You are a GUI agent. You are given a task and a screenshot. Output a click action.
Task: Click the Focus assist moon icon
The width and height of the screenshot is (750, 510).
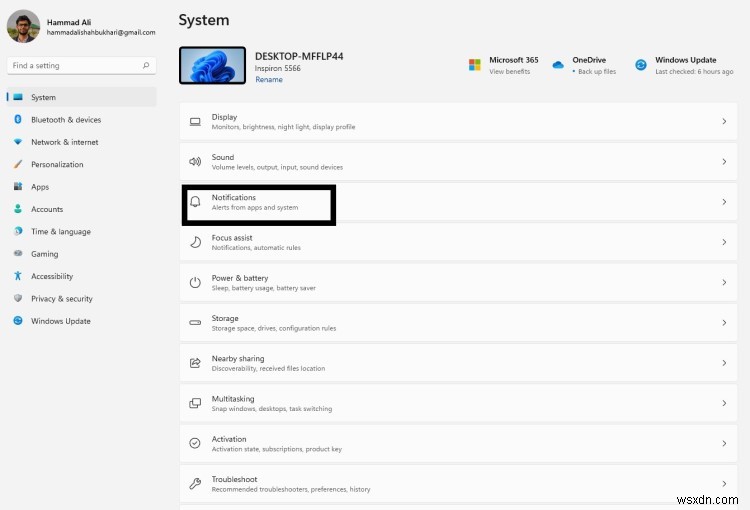click(195, 242)
